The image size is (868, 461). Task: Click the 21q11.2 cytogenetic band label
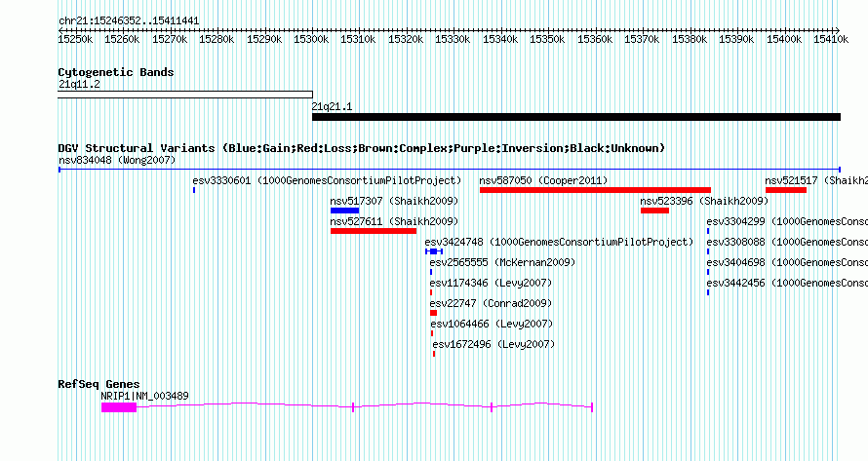pos(79,85)
